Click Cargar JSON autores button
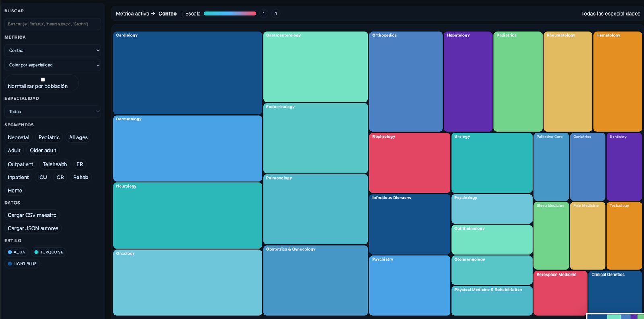The height and width of the screenshot is (319, 644). [33, 228]
